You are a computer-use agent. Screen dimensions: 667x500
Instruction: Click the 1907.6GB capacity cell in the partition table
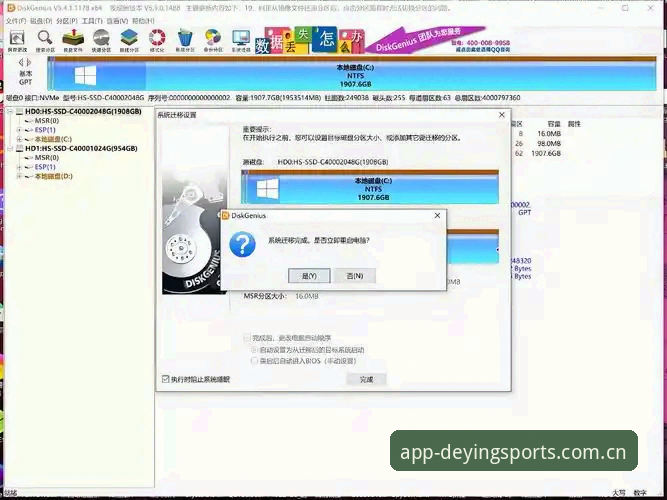click(546, 153)
